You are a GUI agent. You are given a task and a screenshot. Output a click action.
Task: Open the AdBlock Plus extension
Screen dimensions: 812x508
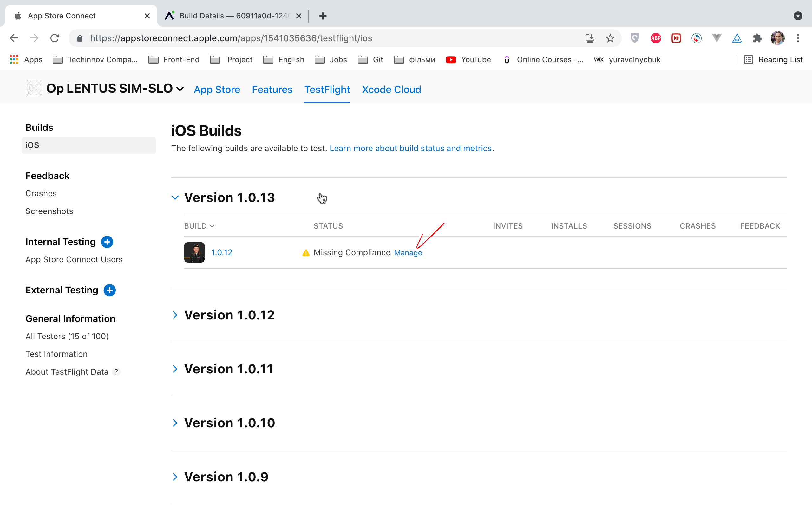point(656,38)
